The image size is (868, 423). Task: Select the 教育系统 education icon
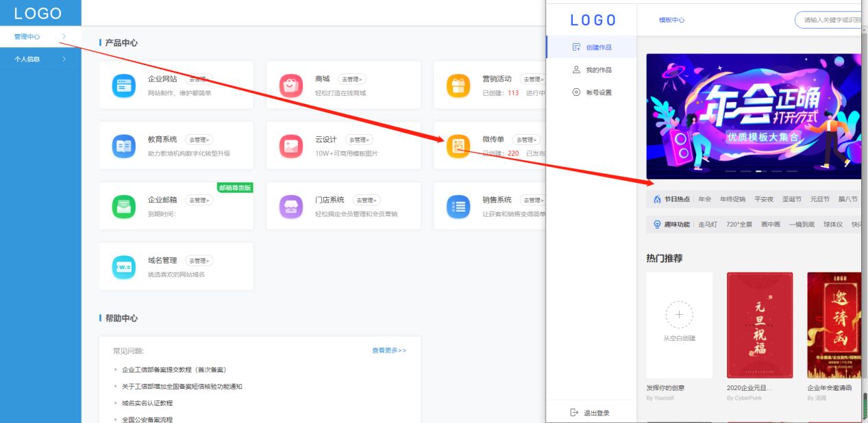pos(123,144)
